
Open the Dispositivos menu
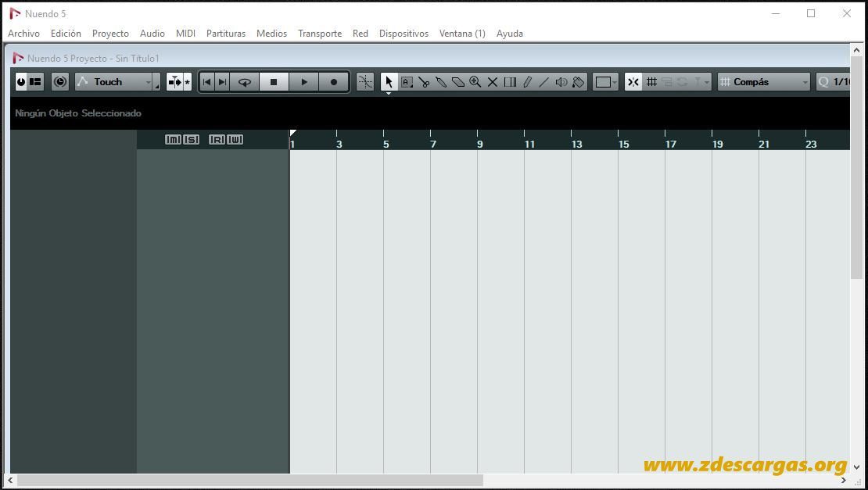click(x=404, y=33)
